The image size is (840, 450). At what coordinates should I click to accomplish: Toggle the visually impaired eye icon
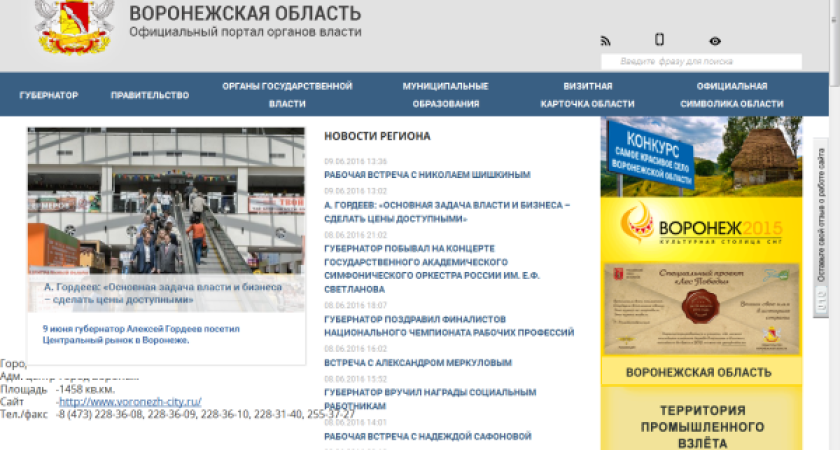[x=715, y=41]
